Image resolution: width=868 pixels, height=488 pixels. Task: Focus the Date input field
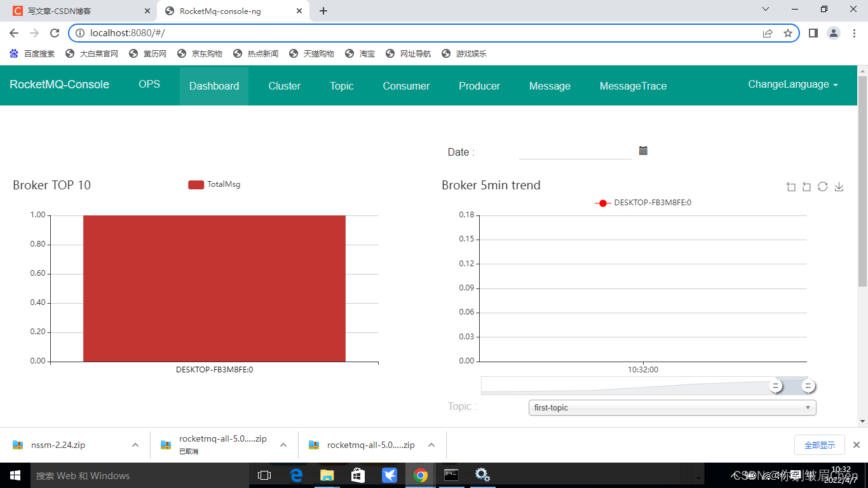click(x=575, y=151)
